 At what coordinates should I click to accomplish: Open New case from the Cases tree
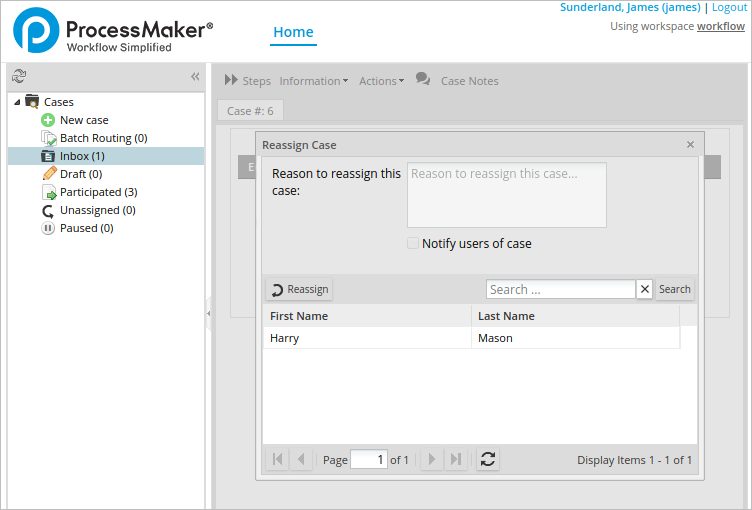click(84, 120)
